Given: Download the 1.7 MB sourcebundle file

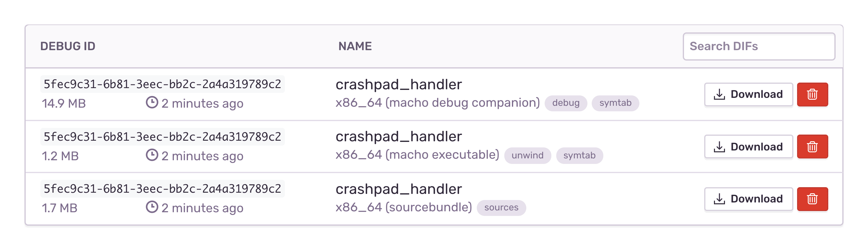Looking at the screenshot, I should [748, 199].
